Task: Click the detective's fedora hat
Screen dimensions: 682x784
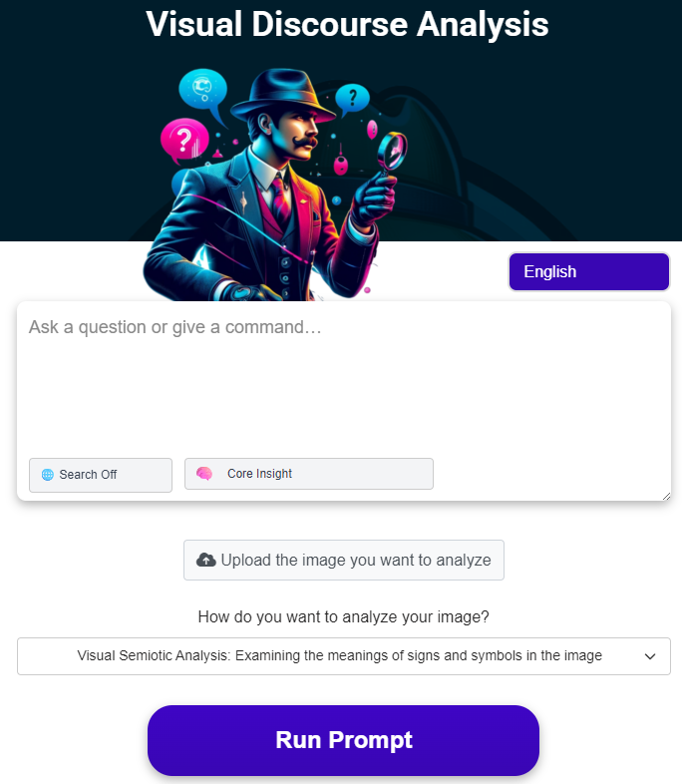Action: tap(282, 96)
